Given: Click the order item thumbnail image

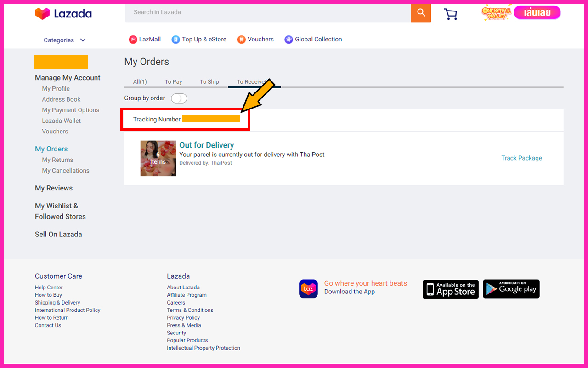Looking at the screenshot, I should tap(158, 158).
